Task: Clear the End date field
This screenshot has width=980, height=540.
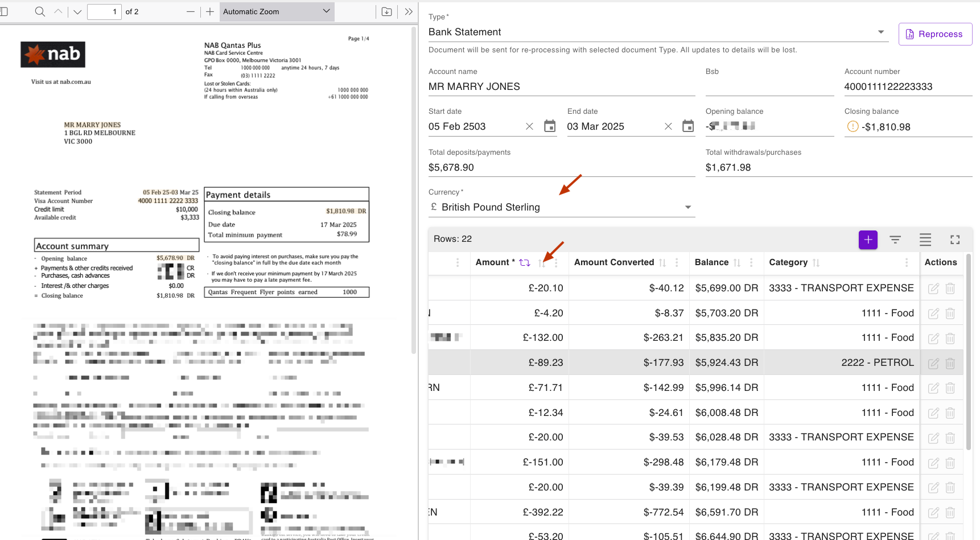Action: pos(668,126)
